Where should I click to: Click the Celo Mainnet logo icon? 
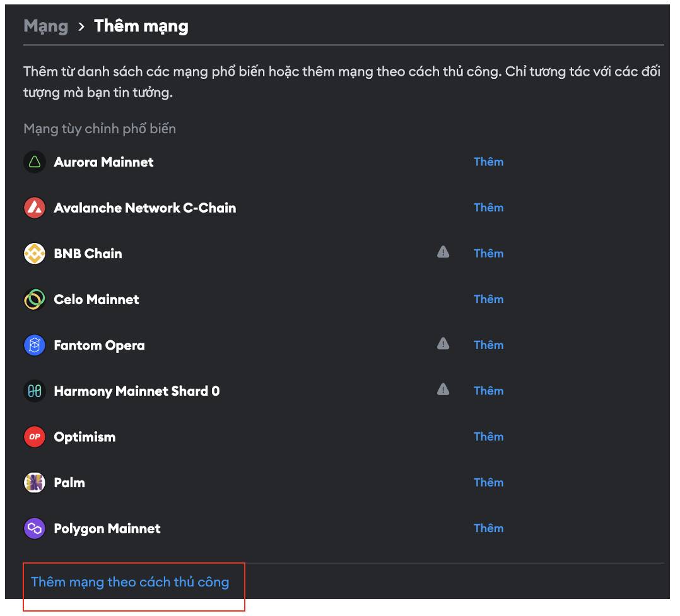[x=34, y=300]
